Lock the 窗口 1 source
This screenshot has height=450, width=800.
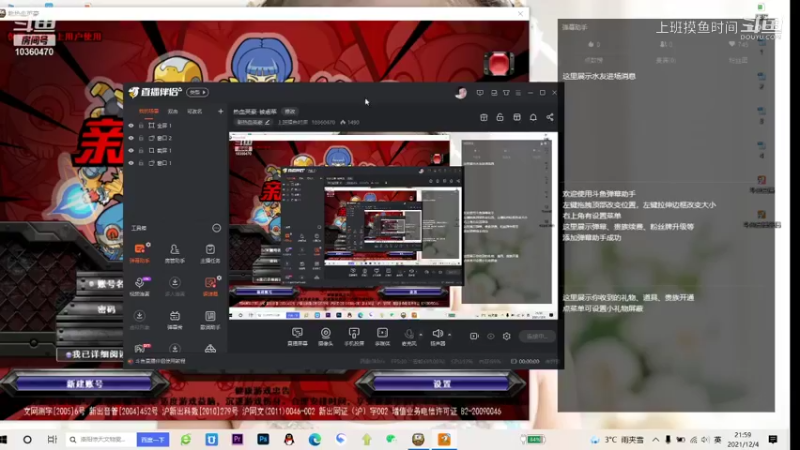pos(141,163)
